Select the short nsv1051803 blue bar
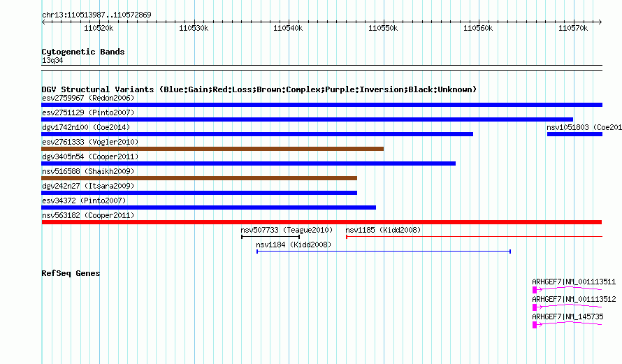This screenshot has height=364, width=622. click(574, 134)
